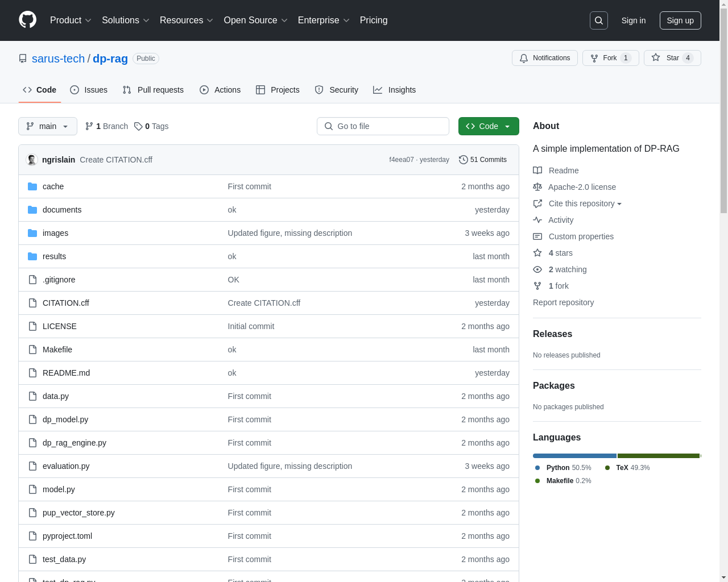Click the Go to file search field
Screen dimensions: 728x582
[x=383, y=126]
